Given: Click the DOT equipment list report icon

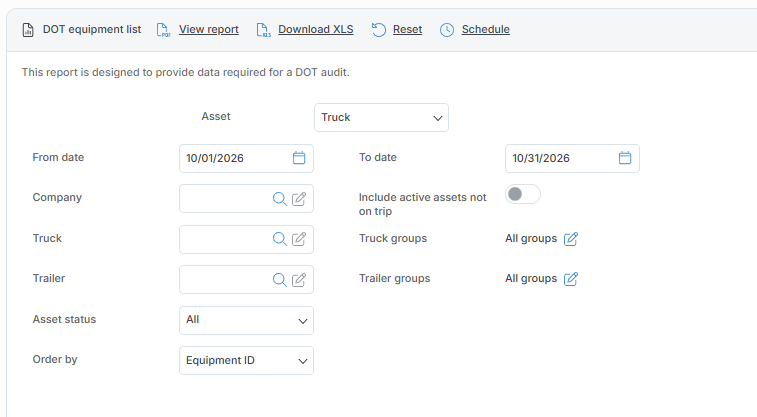Looking at the screenshot, I should point(28,30).
